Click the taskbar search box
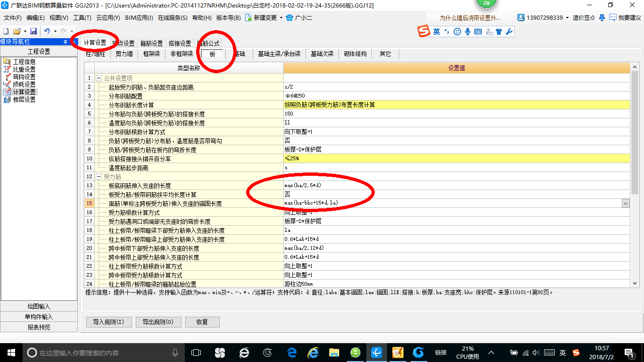Viewport: 644px width, 362px height. click(104, 352)
